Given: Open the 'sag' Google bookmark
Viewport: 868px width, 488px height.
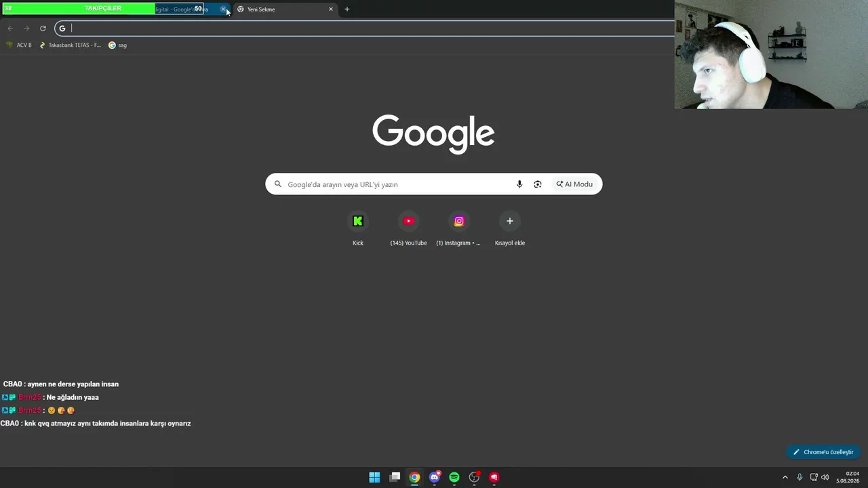Looking at the screenshot, I should click(x=117, y=45).
